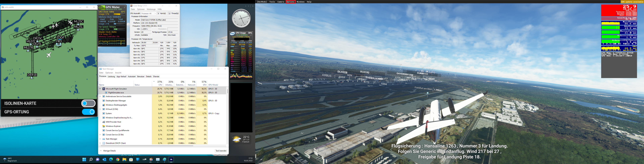
Task: Expand the GCloud (32 Bit) process row
Action: (100, 109)
